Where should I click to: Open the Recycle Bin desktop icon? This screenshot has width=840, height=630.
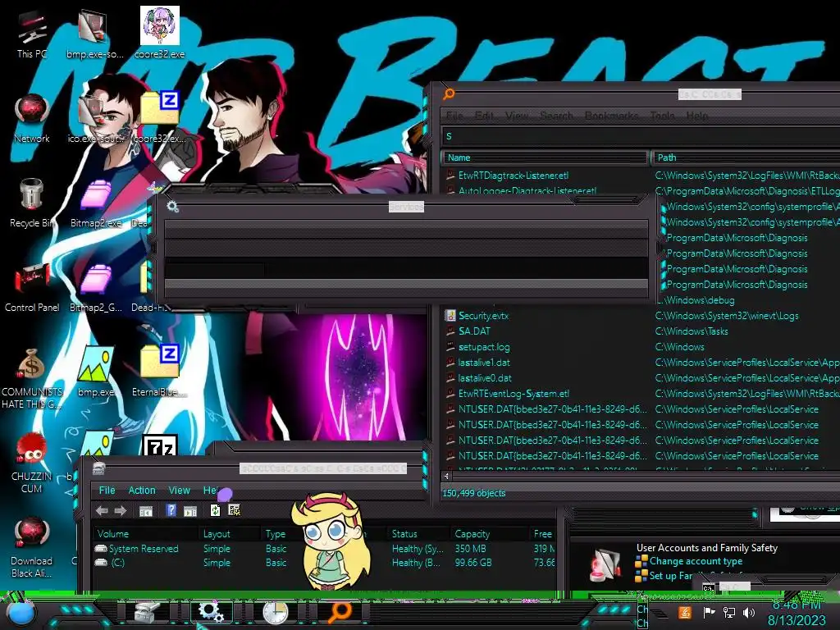[32, 203]
